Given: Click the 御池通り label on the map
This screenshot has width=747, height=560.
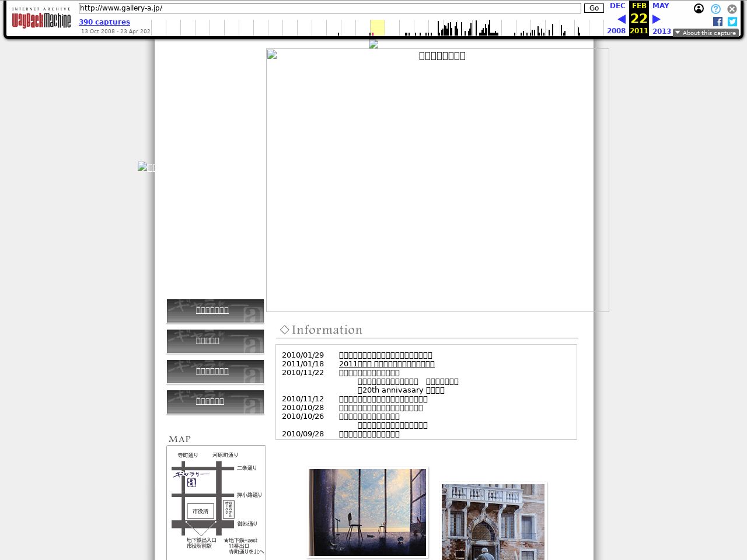Looking at the screenshot, I should point(247,524).
